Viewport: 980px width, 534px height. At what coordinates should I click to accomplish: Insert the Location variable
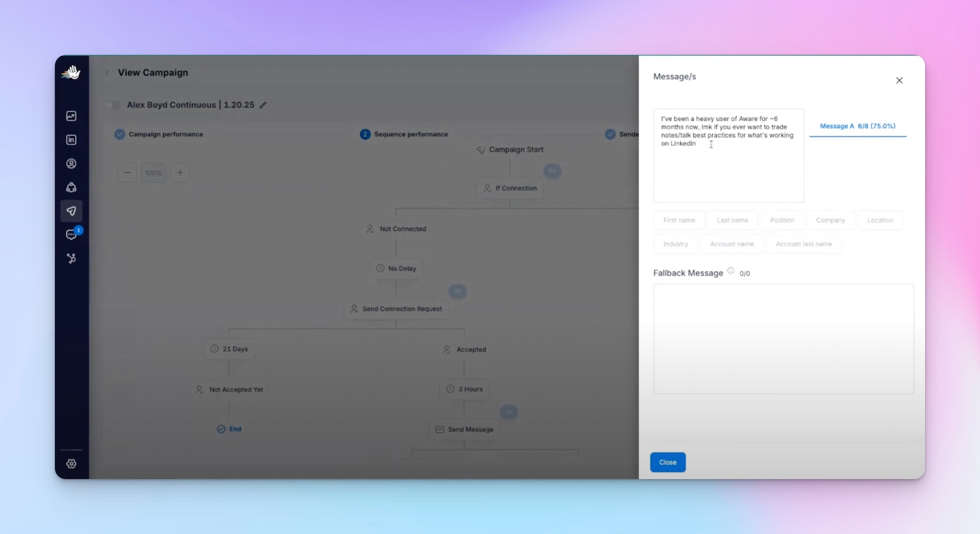(x=880, y=220)
